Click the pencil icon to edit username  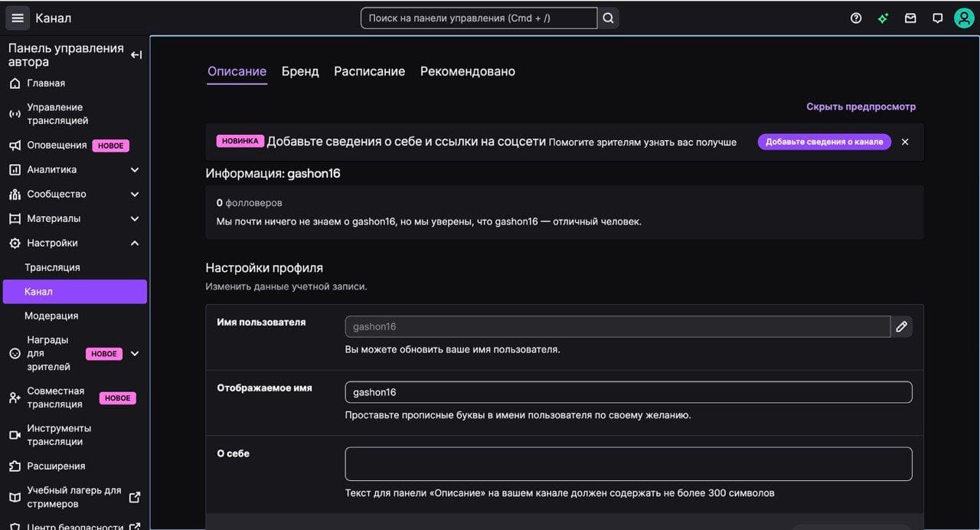(901, 326)
